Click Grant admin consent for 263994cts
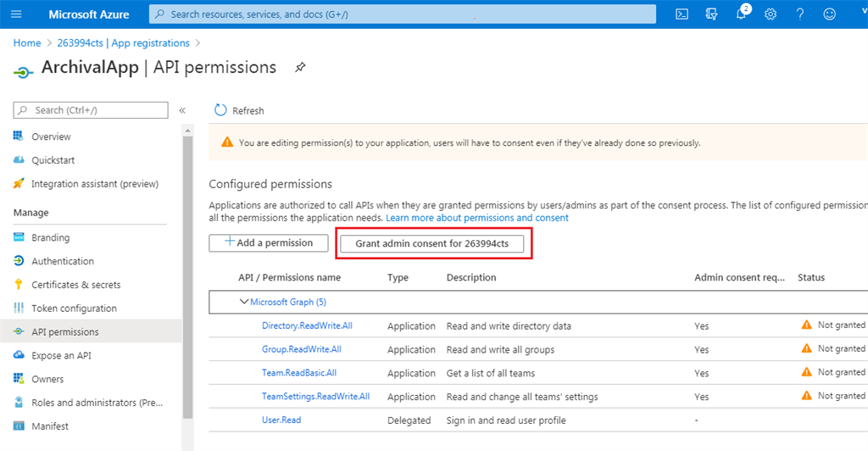868x451 pixels. (x=431, y=243)
